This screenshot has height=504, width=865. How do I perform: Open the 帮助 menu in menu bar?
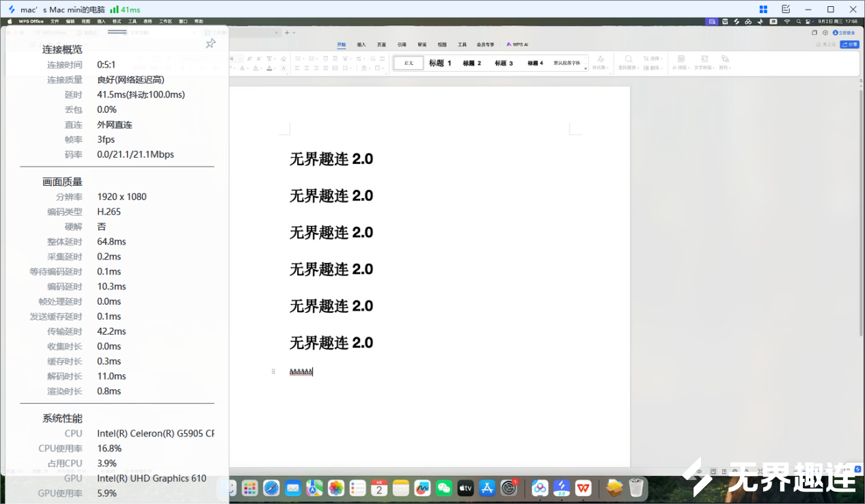[199, 21]
